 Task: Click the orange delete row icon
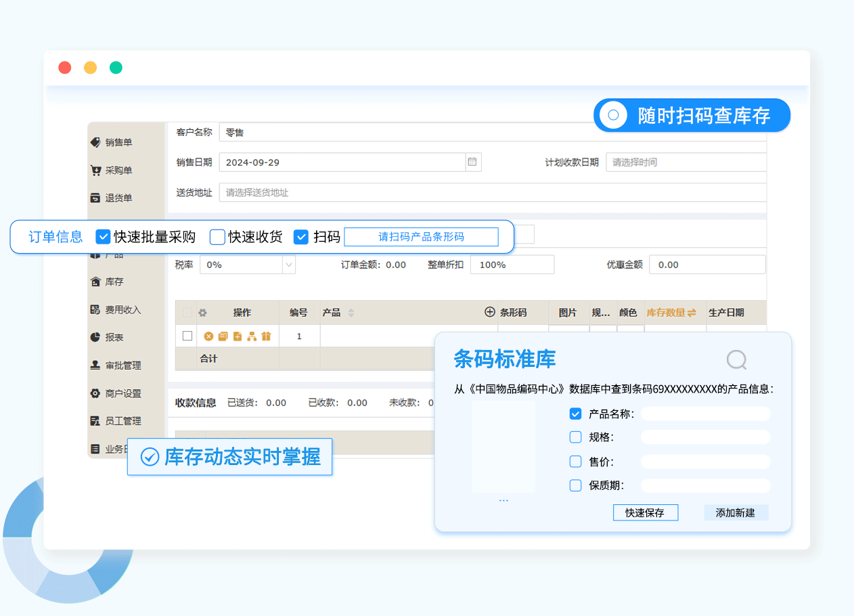[x=208, y=336]
